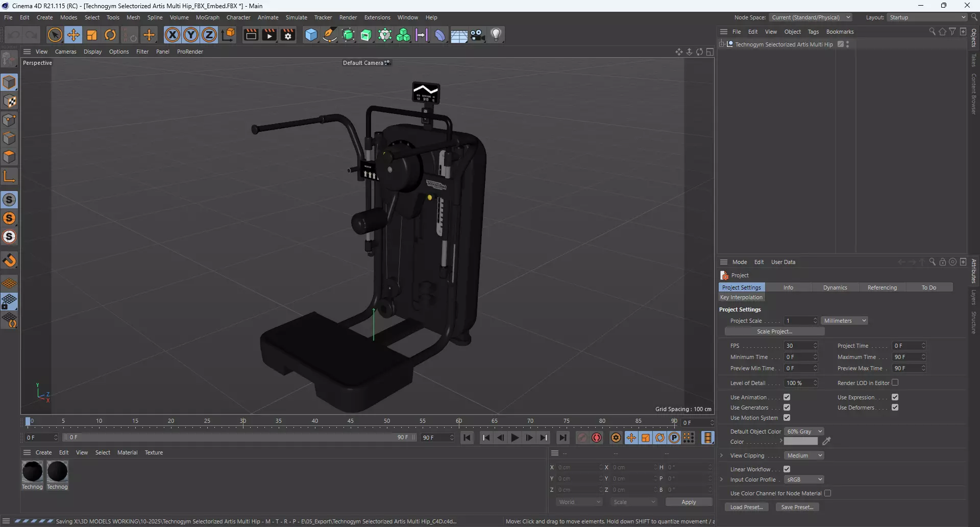The width and height of the screenshot is (980, 527).
Task: Open Default Object Color dropdown
Action: pyautogui.click(x=804, y=432)
